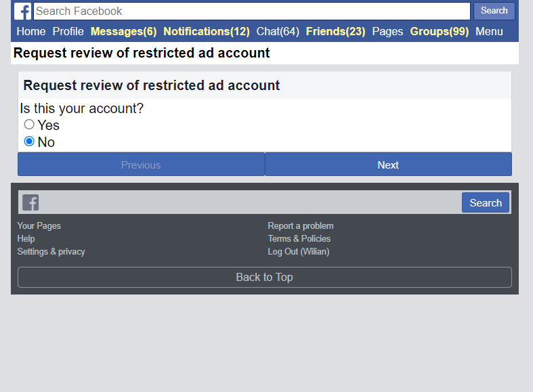Expand the Menu item in navigation
This screenshot has height=392, width=533.
click(x=489, y=31)
